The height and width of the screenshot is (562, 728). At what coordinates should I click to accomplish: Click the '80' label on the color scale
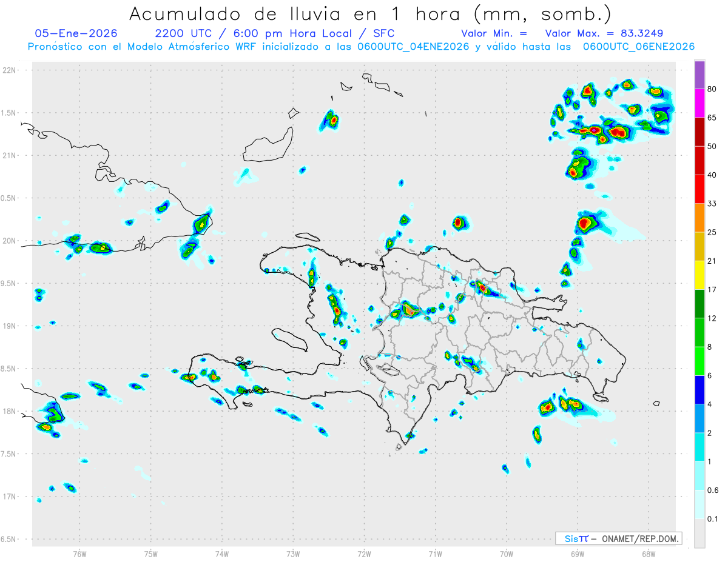click(x=712, y=89)
